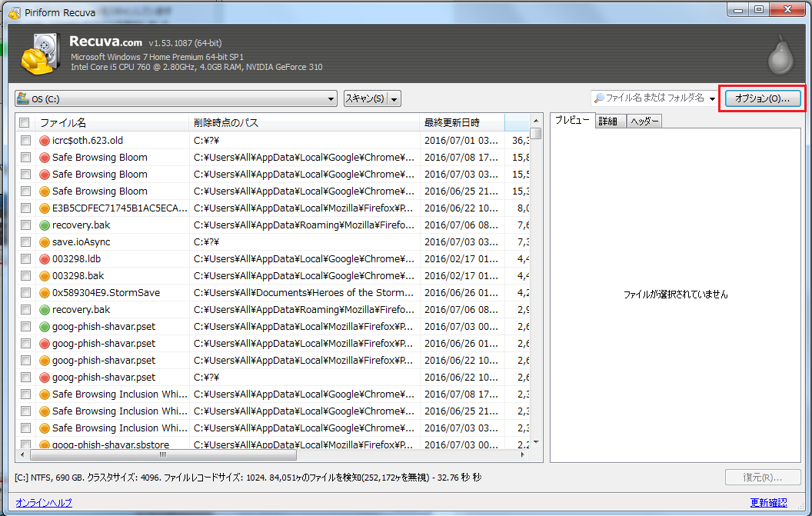Viewport: 812px width, 516px height.
Task: Click the orange dot beside E3B5CDFEC71745B1AC5ECA file
Action: tap(45, 208)
